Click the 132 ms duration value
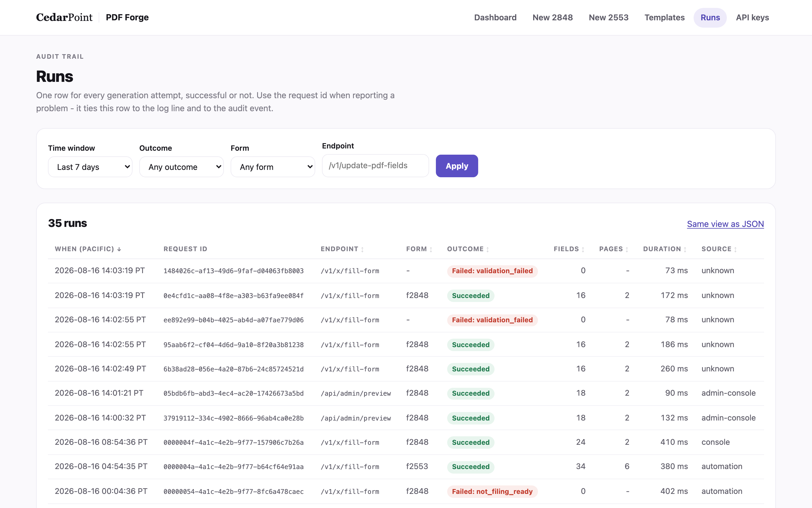812x508 pixels. 674,418
